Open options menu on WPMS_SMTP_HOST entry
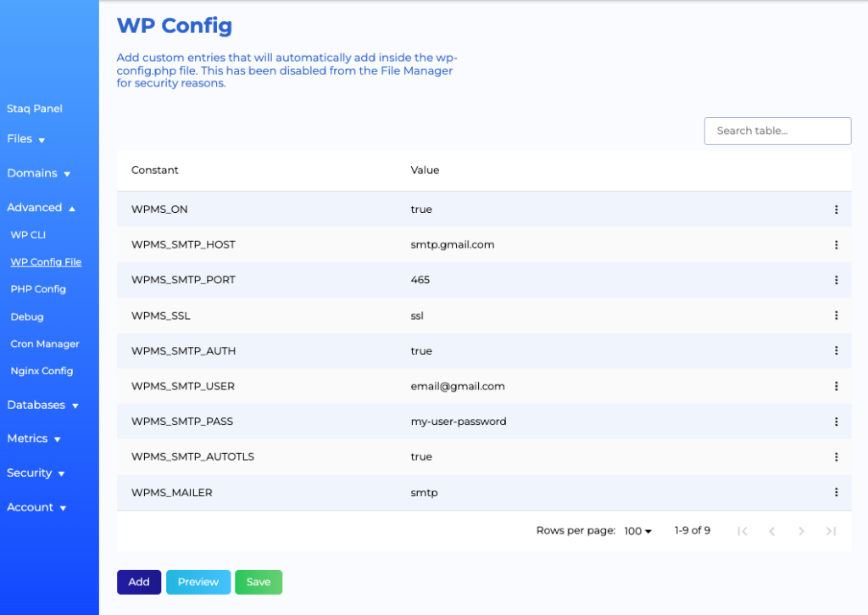The height and width of the screenshot is (615, 868). coord(837,244)
